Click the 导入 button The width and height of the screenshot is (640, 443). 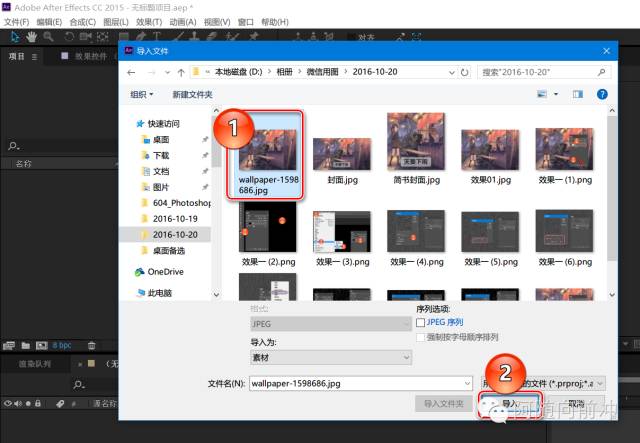coord(510,404)
